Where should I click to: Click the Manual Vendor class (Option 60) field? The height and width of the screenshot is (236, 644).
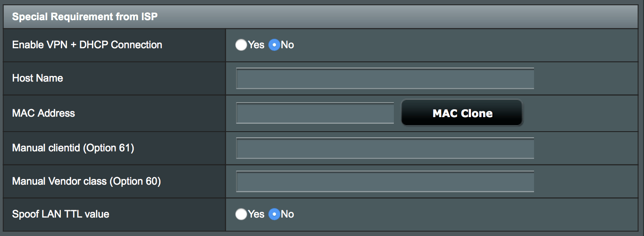tap(385, 182)
